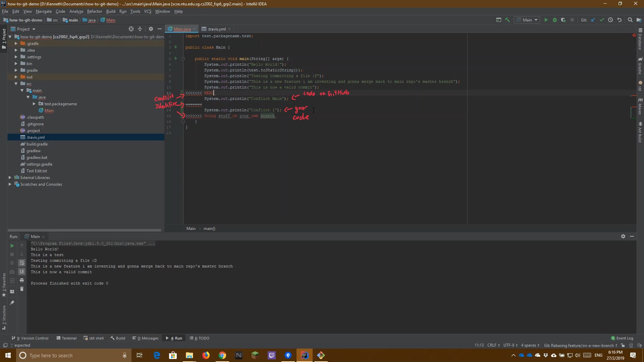Locate current file with the crosshair icon
This screenshot has height=362, width=644.
point(131,29)
